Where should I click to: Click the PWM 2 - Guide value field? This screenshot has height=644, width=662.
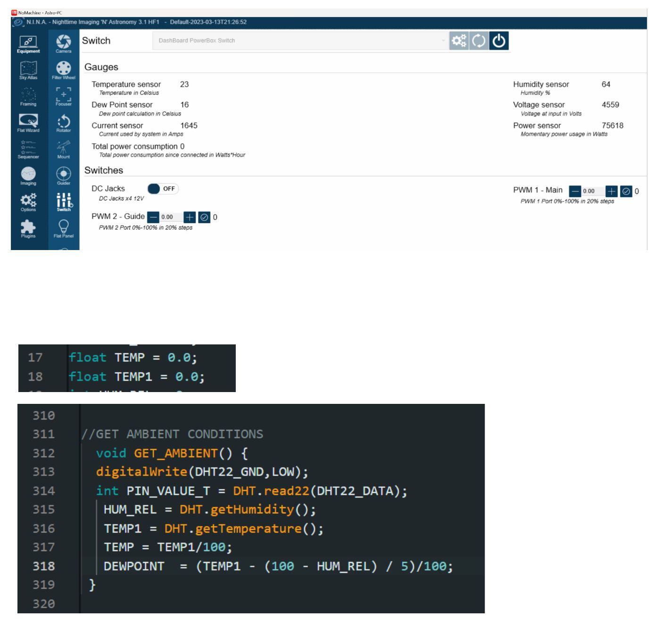point(172,217)
